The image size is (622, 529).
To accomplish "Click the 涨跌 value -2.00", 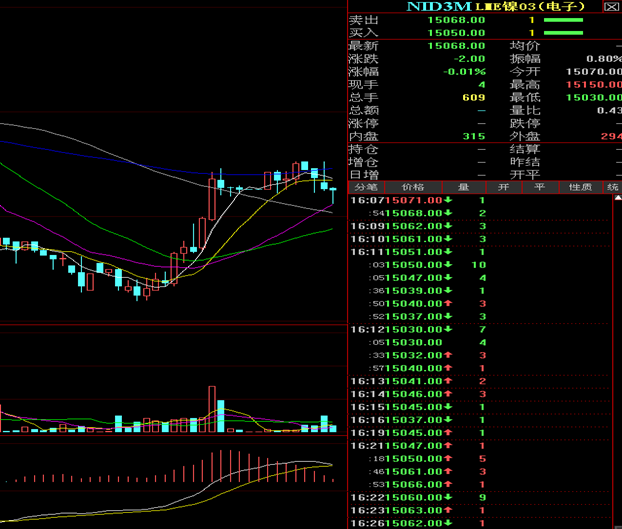I will pyautogui.click(x=469, y=59).
